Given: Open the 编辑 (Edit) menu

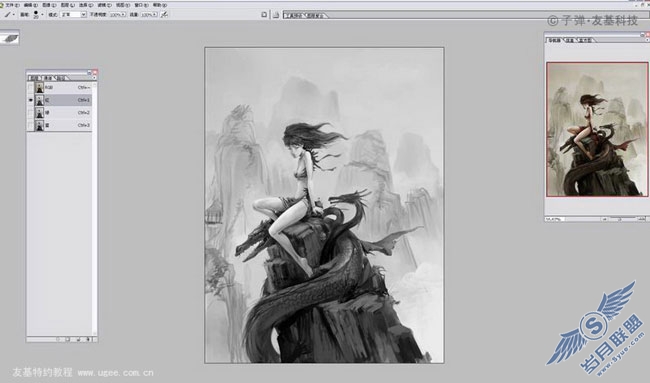Looking at the screenshot, I should tap(30, 5).
